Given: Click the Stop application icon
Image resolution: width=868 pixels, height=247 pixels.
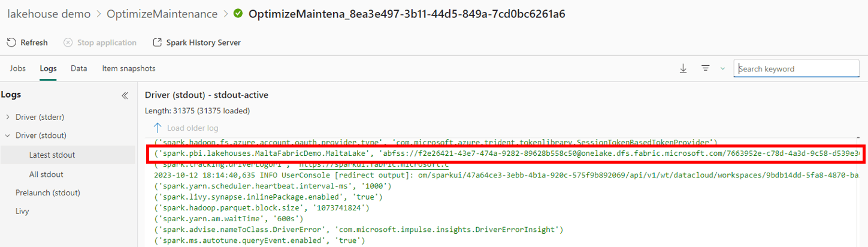Looking at the screenshot, I should [x=68, y=43].
